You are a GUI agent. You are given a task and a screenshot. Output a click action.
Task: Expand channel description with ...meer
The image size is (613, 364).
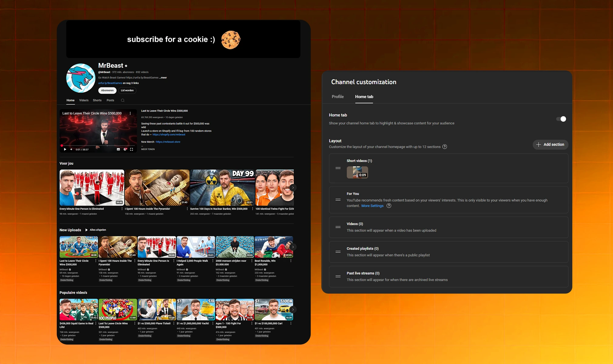163,78
